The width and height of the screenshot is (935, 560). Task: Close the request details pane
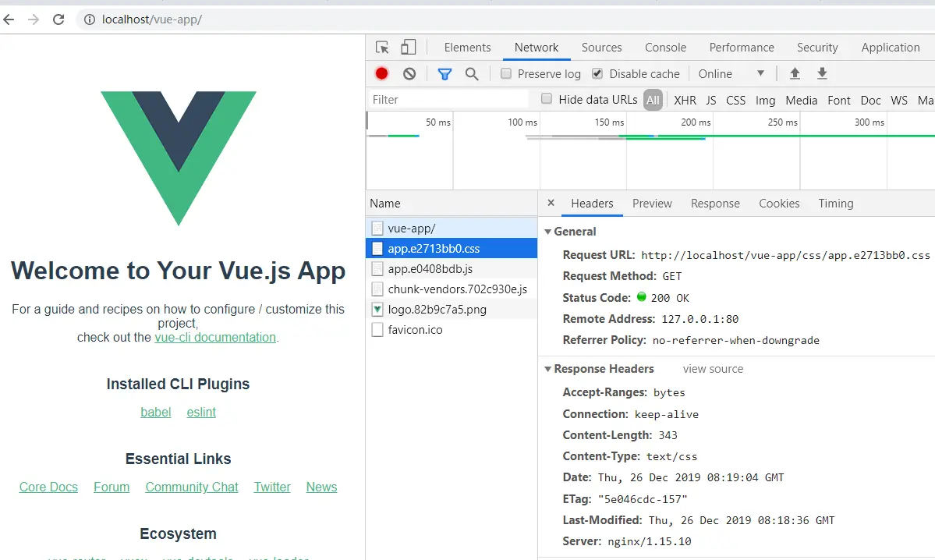click(551, 203)
